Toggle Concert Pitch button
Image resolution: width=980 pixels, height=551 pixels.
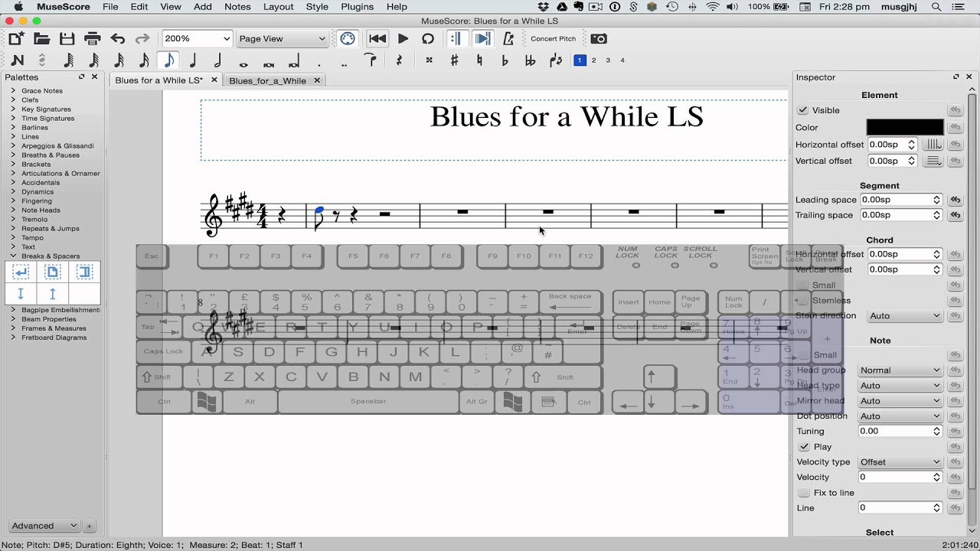pyautogui.click(x=553, y=38)
